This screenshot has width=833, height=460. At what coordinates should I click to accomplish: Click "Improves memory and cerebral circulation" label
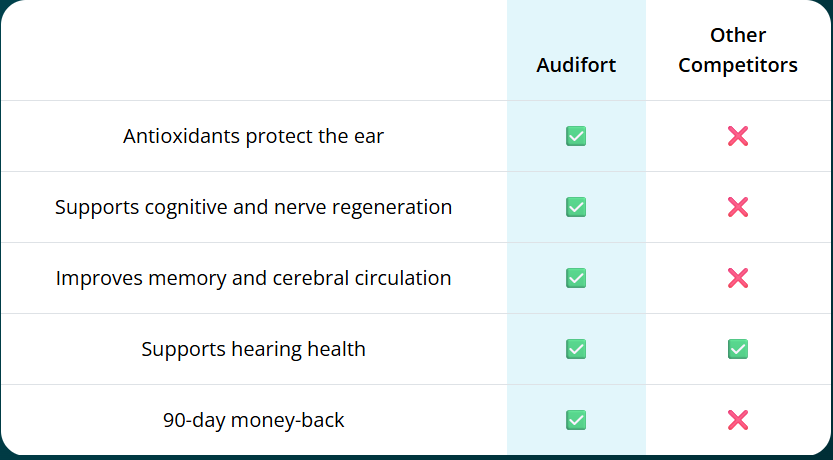coord(253,278)
